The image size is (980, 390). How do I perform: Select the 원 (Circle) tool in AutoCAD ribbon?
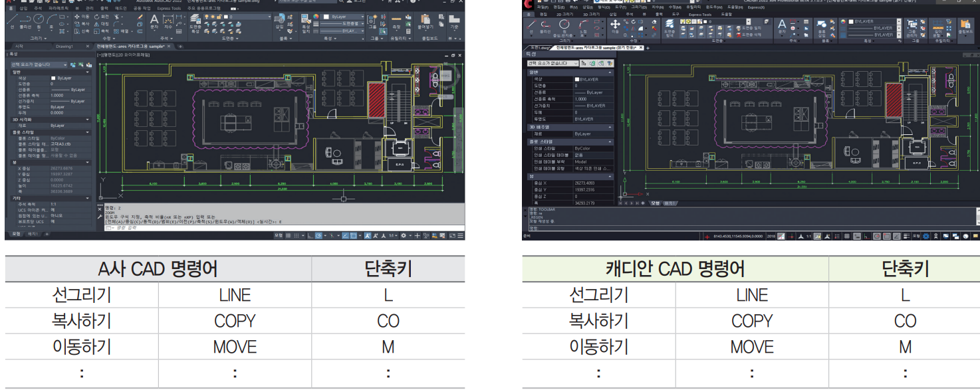[39, 22]
